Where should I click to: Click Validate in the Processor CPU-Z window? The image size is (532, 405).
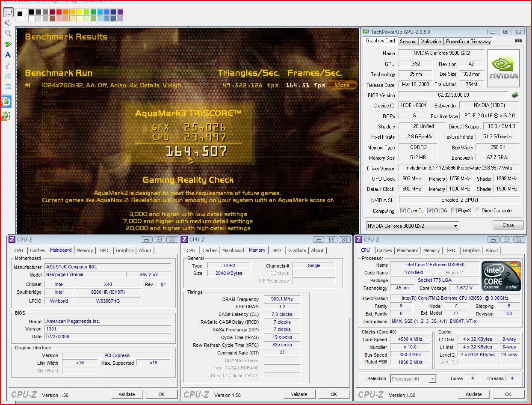(x=473, y=394)
